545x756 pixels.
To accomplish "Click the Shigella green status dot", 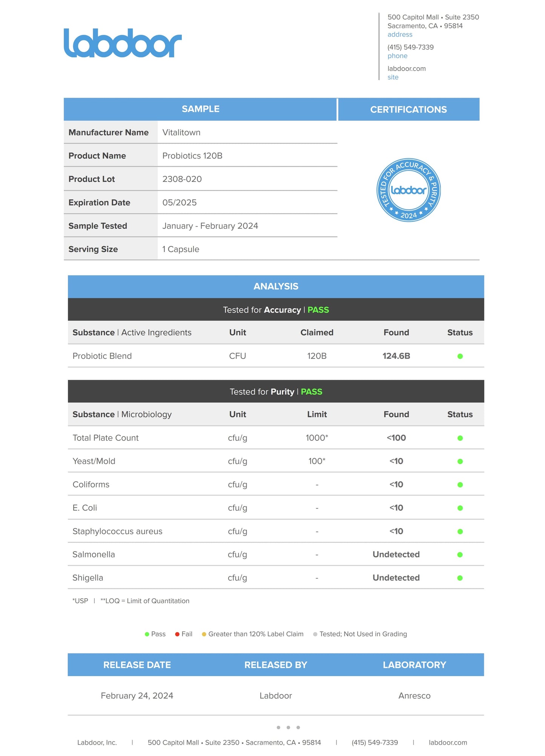I will (x=460, y=578).
